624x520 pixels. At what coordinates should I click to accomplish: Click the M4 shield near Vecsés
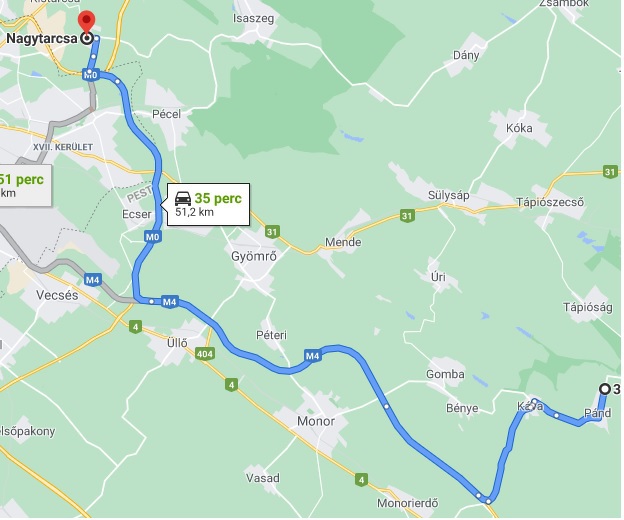93,280
